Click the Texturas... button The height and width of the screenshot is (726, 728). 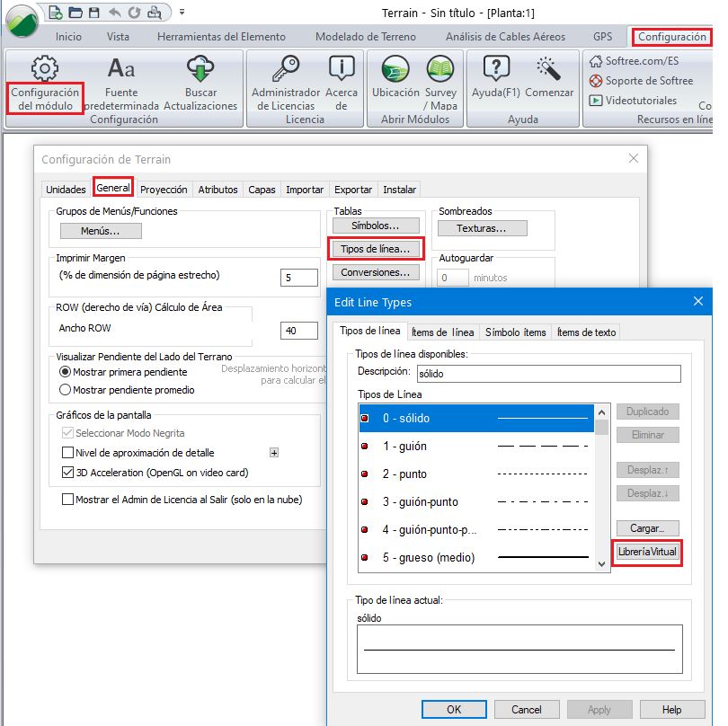click(482, 228)
